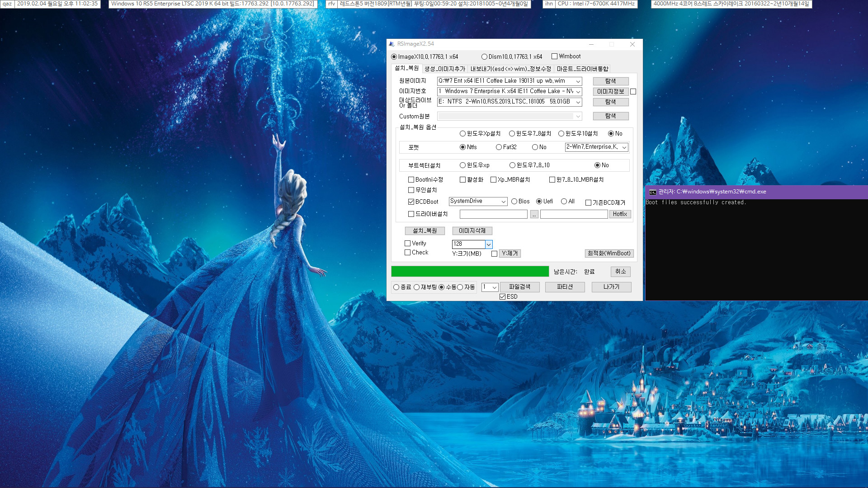Expand the dropdown showing 1 beside 파일검색
Screen dimensions: 868x488
point(495,287)
